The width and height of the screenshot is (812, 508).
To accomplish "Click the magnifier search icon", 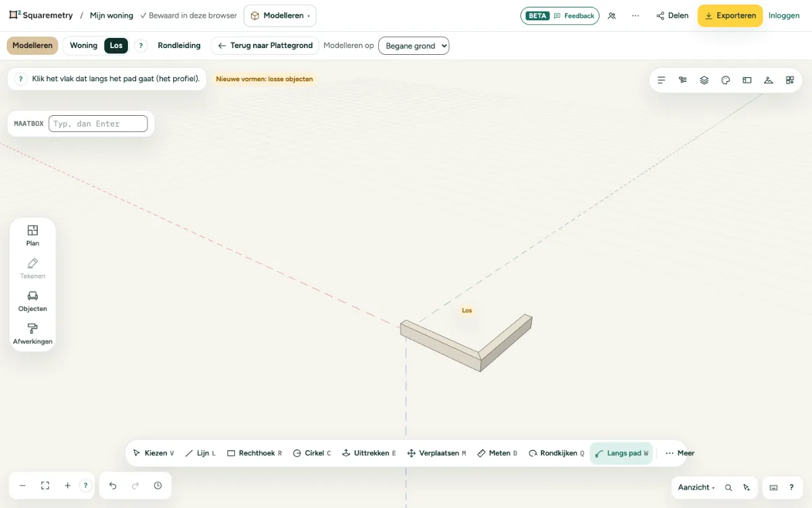I will click(x=728, y=488).
